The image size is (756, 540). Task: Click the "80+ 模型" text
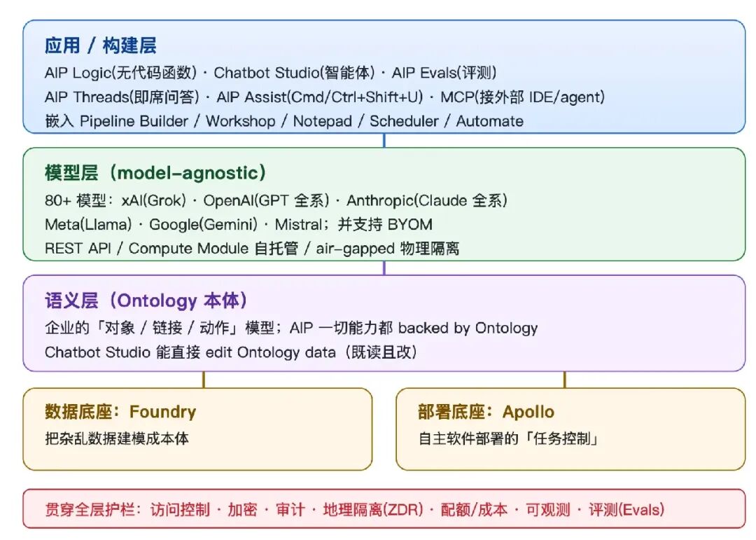point(75,200)
